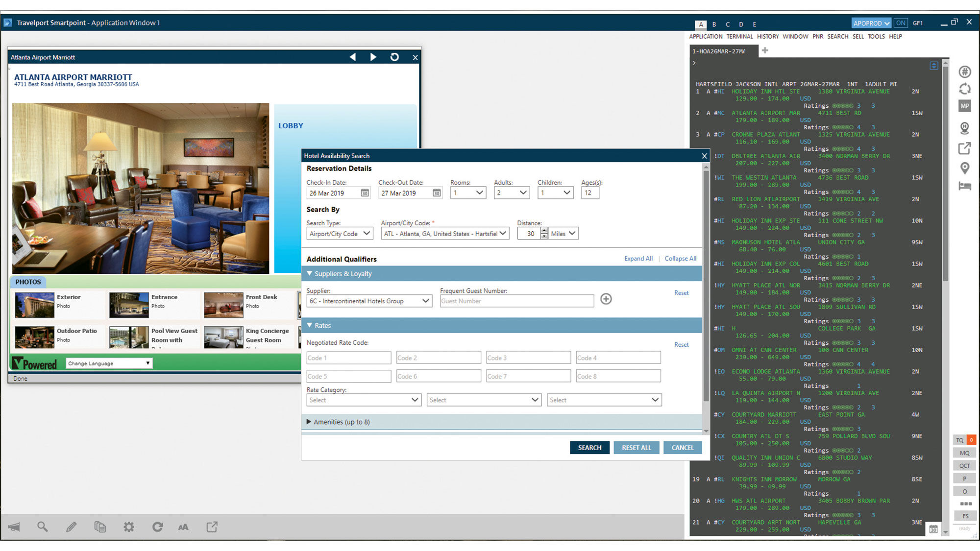This screenshot has height=551, width=980.
Task: Click the magnifier search icon in bottom toolbar
Action: click(43, 527)
